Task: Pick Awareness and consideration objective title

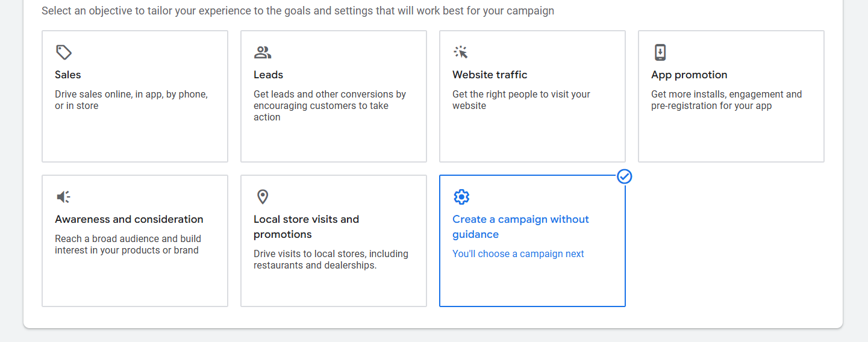Action: coord(129,219)
